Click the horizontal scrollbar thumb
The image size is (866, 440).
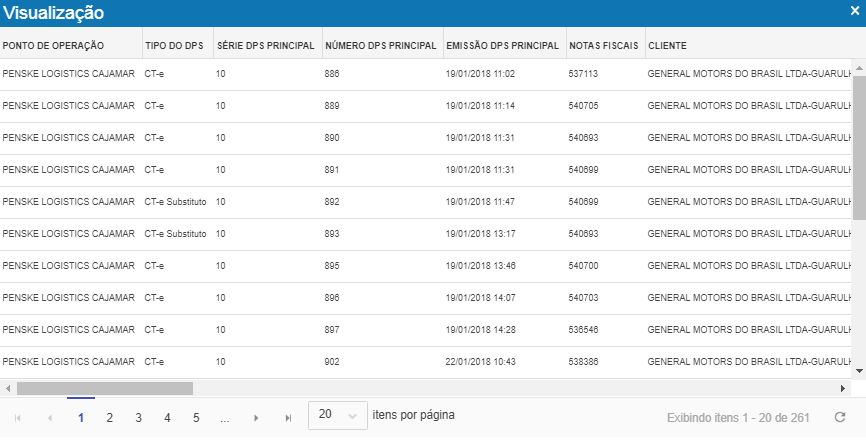click(x=105, y=389)
